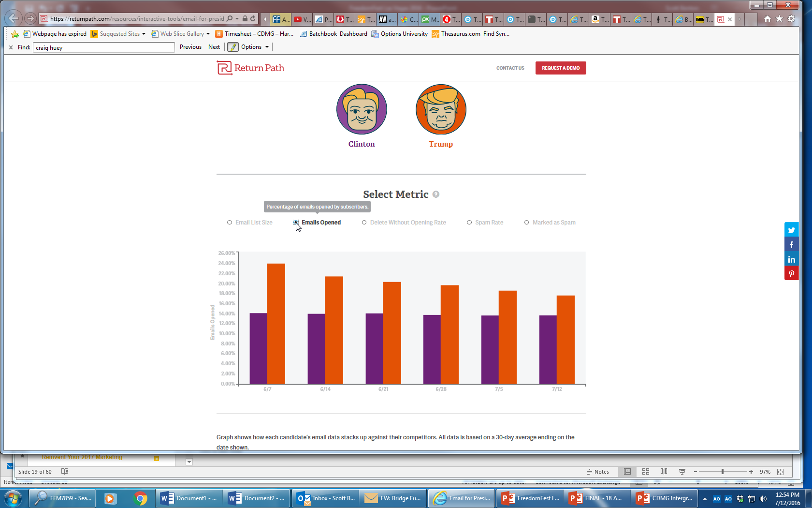Click the PowerPoint zoom slider handle
The width and height of the screenshot is (812, 508).
pyautogui.click(x=723, y=472)
